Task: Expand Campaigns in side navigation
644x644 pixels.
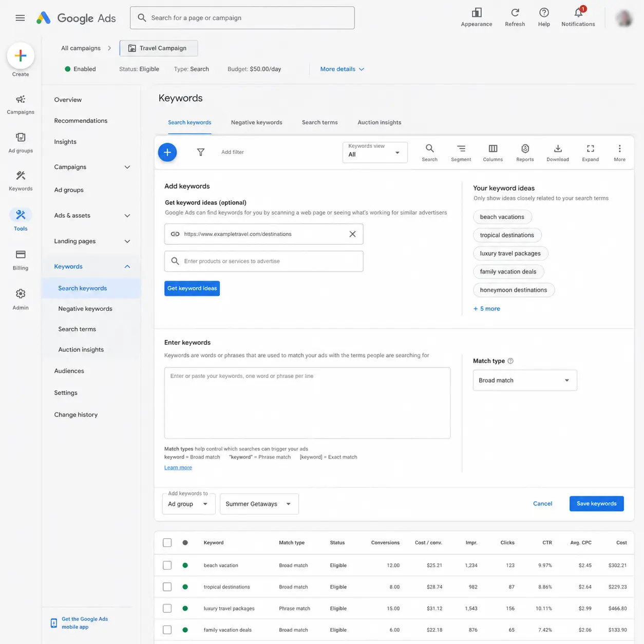Action: coord(127,167)
